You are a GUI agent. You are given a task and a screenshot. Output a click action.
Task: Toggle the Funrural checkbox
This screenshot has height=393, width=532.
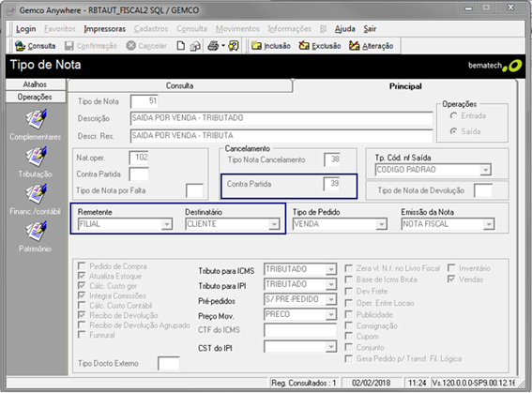click(x=82, y=335)
